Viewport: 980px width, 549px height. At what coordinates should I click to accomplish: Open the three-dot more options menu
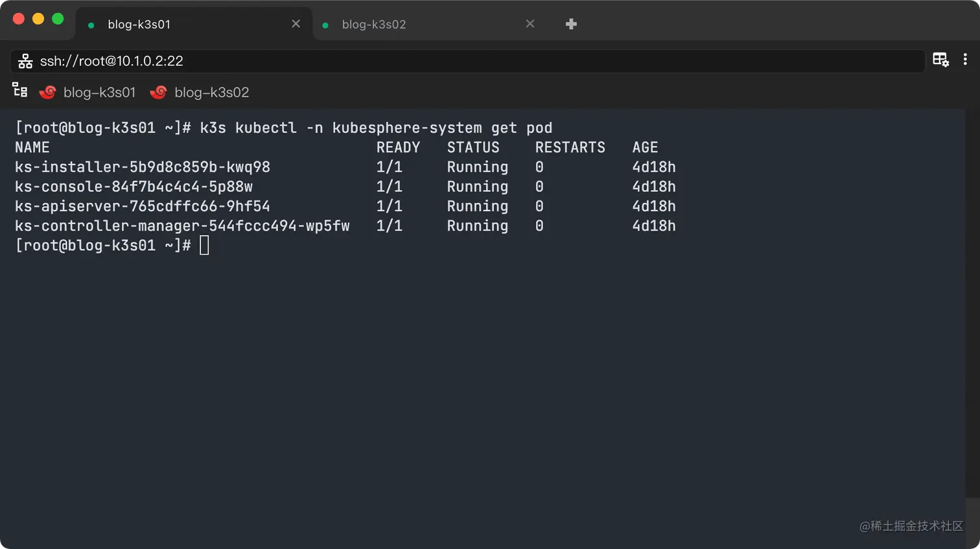pos(965,60)
